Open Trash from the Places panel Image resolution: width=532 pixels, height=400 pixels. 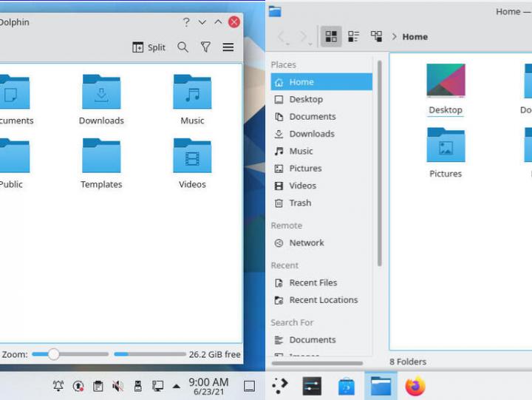(300, 203)
